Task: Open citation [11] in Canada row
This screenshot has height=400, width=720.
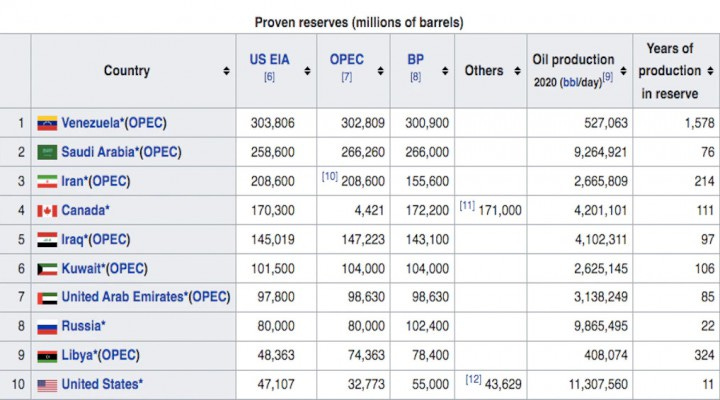Action: click(467, 206)
